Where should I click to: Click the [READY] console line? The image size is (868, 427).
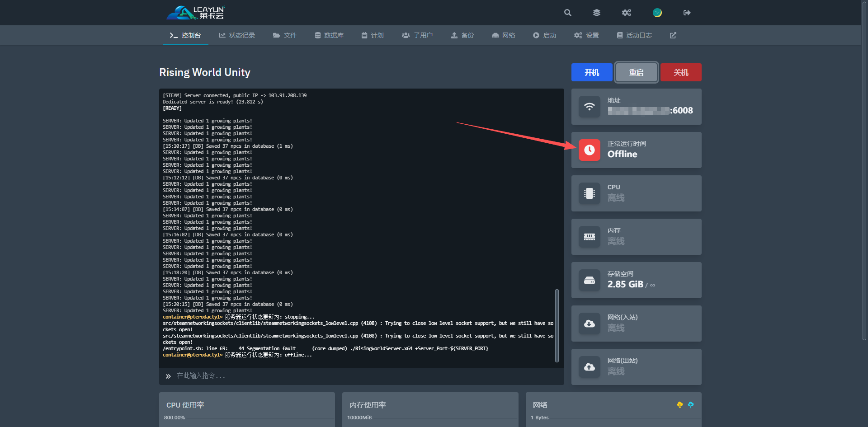coord(172,108)
